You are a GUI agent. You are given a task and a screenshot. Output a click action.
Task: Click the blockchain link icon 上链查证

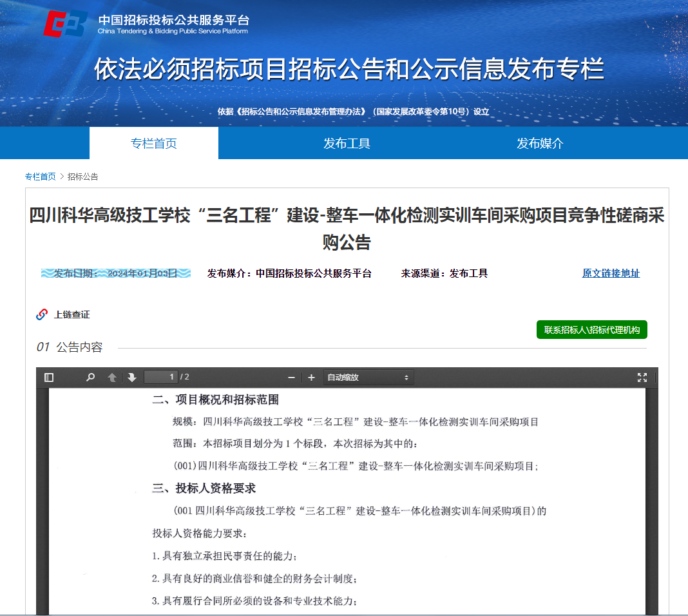pos(42,314)
